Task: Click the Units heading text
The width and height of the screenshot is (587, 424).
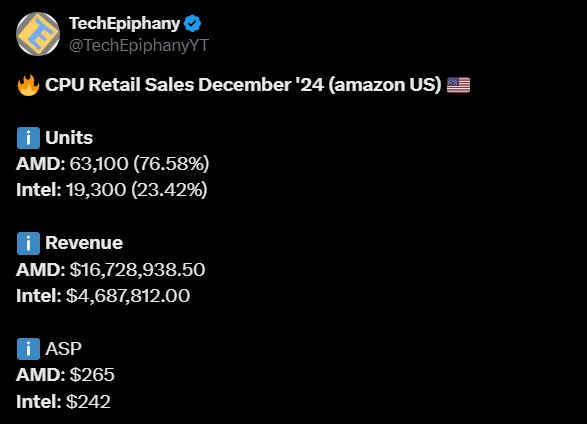Action: pos(69,138)
